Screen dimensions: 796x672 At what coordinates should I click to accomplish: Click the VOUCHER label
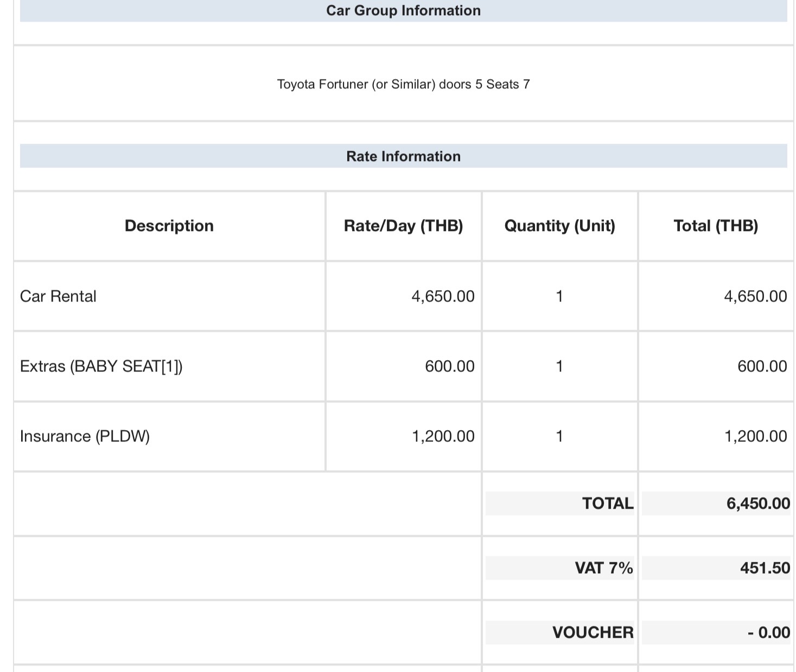[593, 632]
